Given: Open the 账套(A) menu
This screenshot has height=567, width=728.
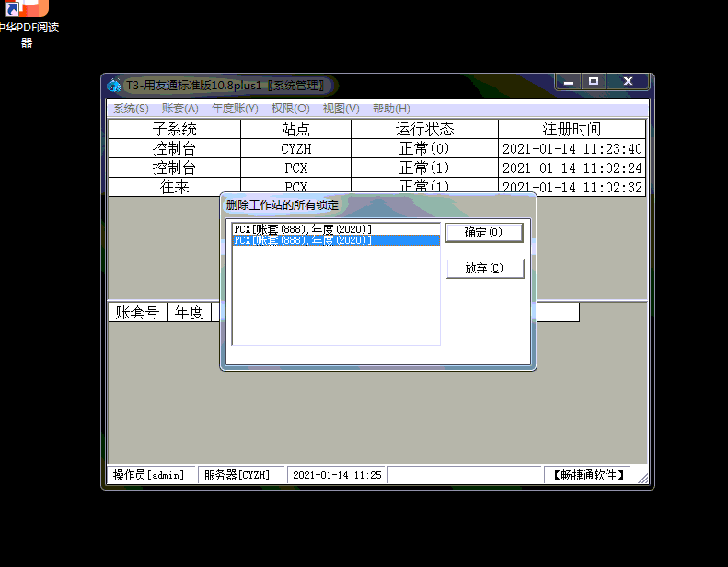Looking at the screenshot, I should point(179,109).
